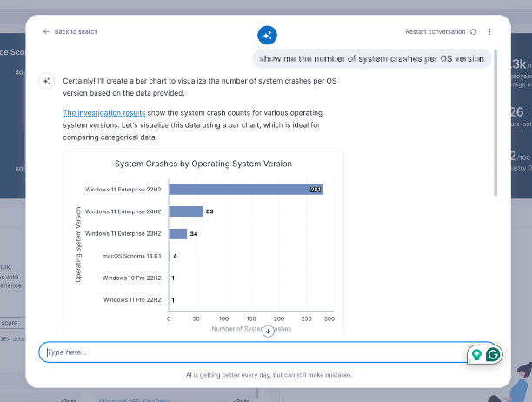The width and height of the screenshot is (532, 402).
Task: Click the 281 value label on top bar
Action: 316,189
